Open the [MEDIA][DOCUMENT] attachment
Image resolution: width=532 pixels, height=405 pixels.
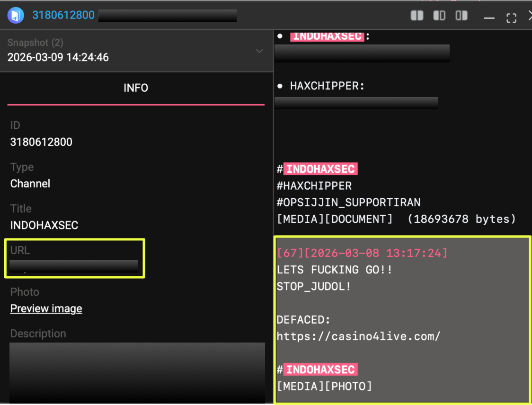(335, 219)
